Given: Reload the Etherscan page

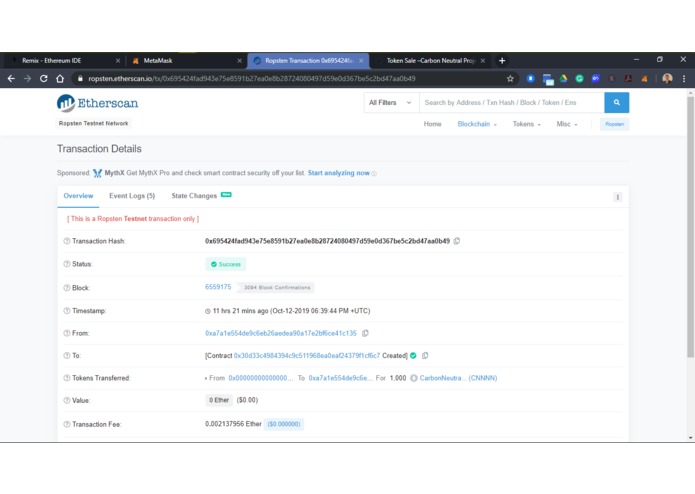Looking at the screenshot, I should coord(43,78).
